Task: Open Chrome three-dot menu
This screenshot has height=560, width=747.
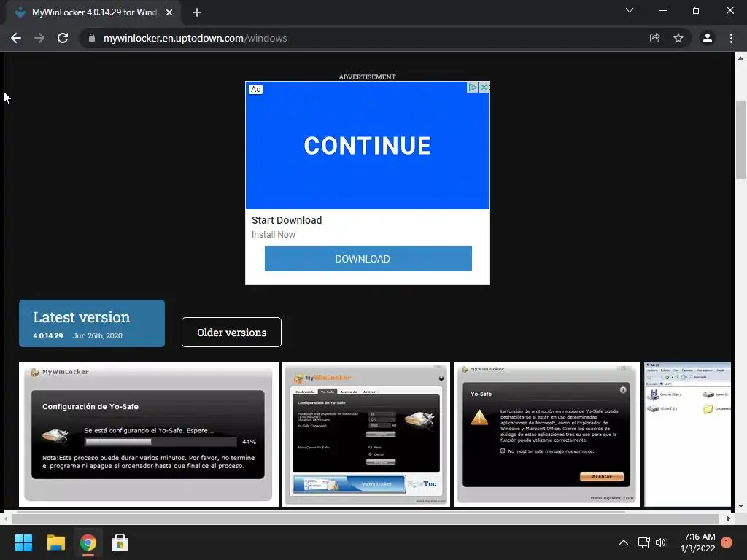Action: (x=731, y=38)
